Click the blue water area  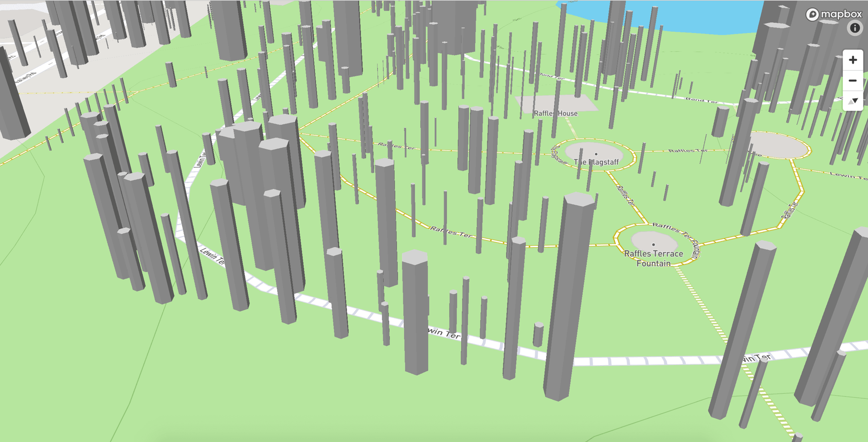point(678,16)
